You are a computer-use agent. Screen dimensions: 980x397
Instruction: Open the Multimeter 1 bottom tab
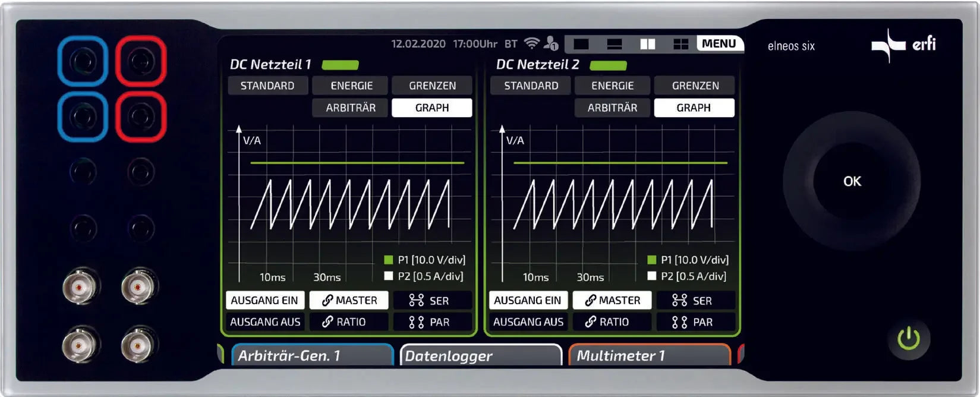click(650, 355)
